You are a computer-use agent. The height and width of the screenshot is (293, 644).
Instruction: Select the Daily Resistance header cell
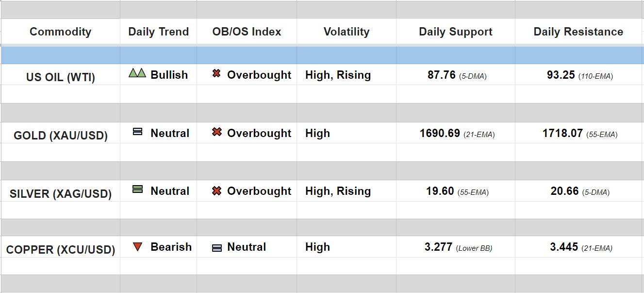coord(578,32)
